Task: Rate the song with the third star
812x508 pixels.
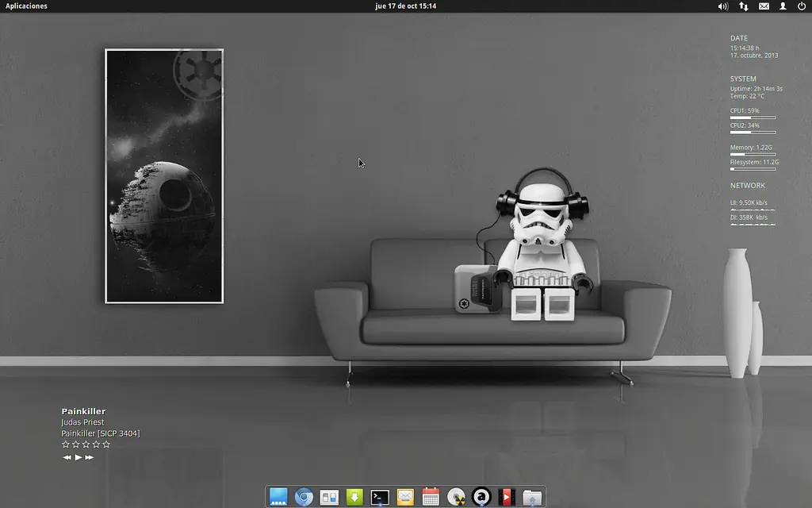Action: (86, 444)
